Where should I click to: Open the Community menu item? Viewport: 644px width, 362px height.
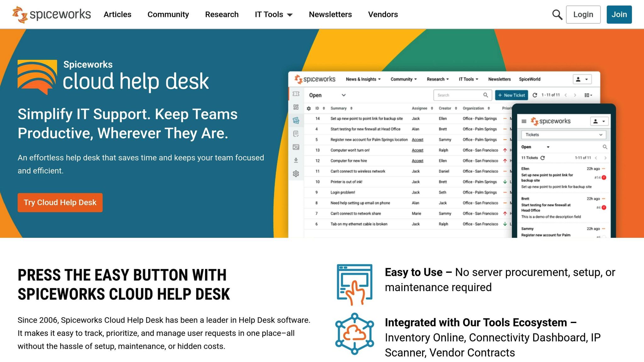(168, 14)
